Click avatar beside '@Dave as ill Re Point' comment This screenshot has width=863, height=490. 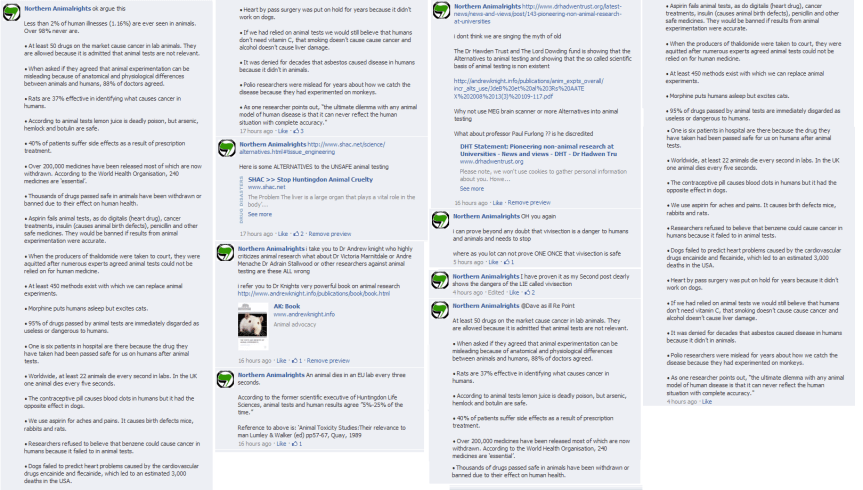pos(440,309)
